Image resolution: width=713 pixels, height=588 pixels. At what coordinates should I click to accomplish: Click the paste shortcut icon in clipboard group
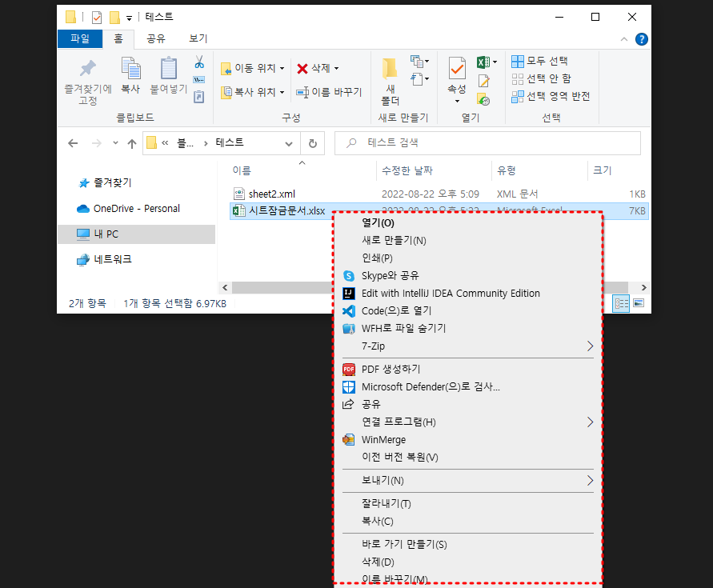pos(199,97)
